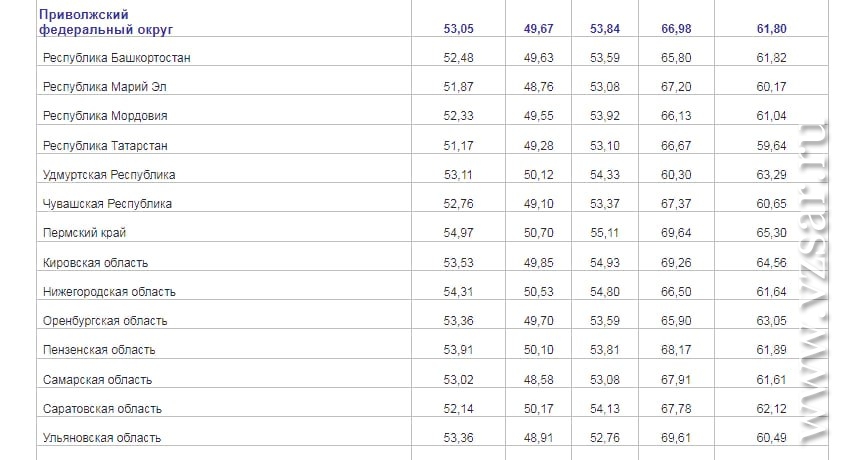Image resolution: width=843 pixels, height=460 pixels.
Task: Select the Самарская область row name
Action: click(x=98, y=380)
